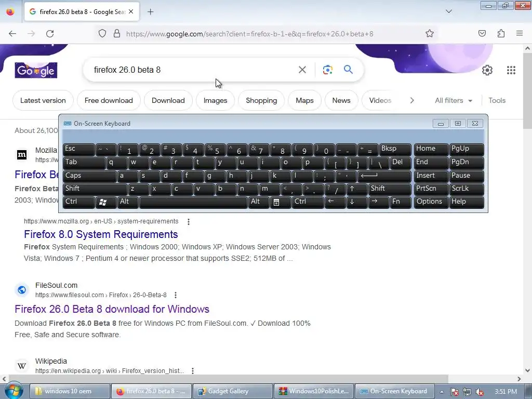This screenshot has height=399, width=532.
Task: Bookmark this page with the star icon
Action: click(x=430, y=34)
